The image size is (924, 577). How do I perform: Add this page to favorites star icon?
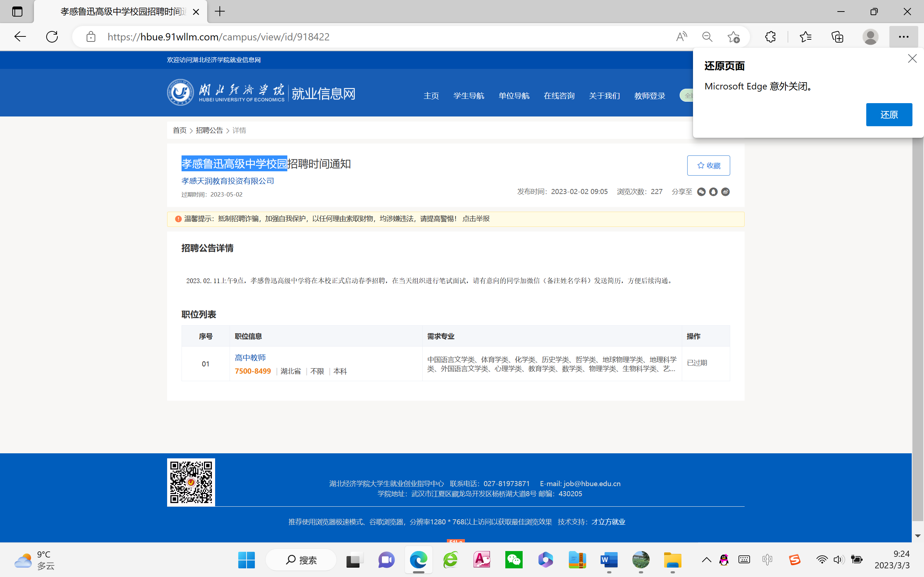[x=733, y=37]
